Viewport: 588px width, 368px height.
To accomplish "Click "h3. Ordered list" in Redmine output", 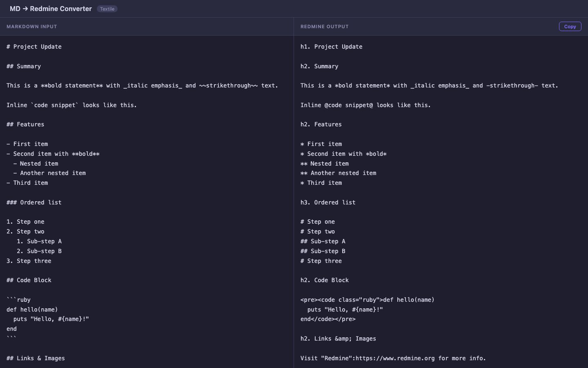I will pyautogui.click(x=328, y=202).
